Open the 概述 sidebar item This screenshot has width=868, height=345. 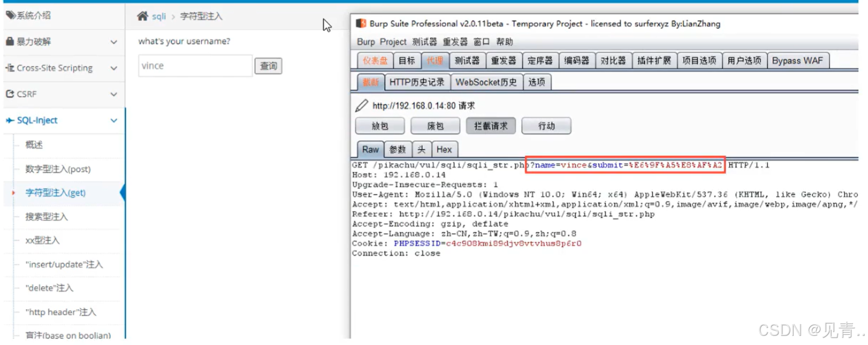[x=34, y=145]
